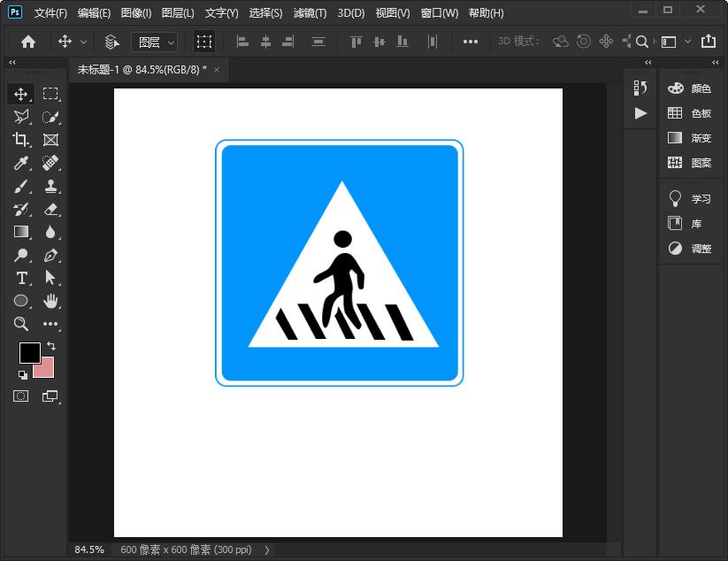
Task: Open the workspace switcher dropdown
Action: click(x=673, y=42)
